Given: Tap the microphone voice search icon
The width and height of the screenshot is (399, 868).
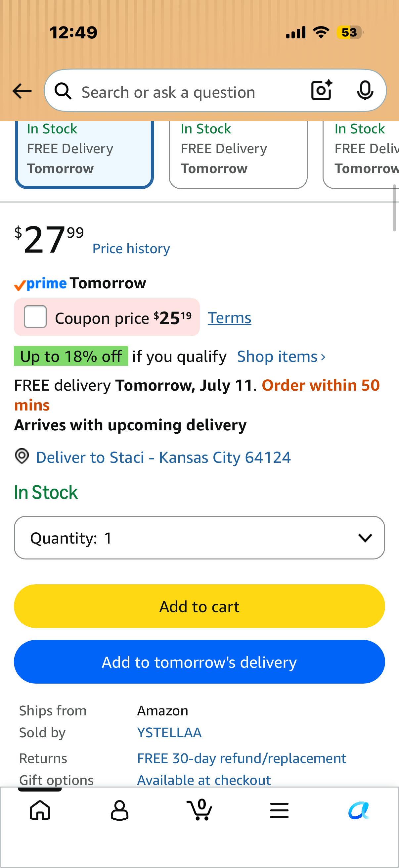Looking at the screenshot, I should 365,91.
